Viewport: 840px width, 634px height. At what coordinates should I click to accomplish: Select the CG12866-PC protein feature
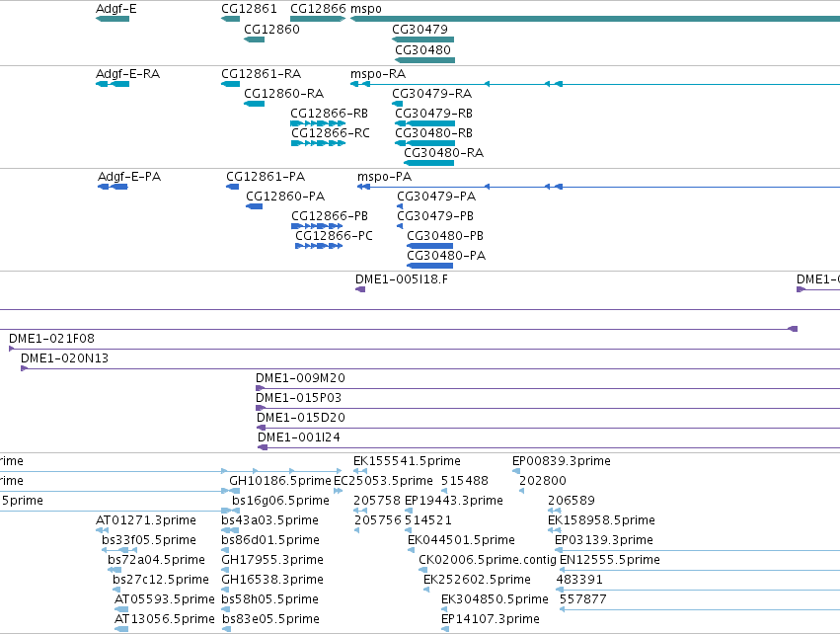tap(319, 246)
